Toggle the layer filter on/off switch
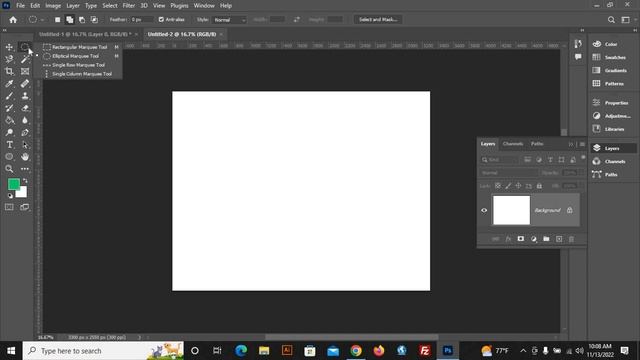 point(583,158)
